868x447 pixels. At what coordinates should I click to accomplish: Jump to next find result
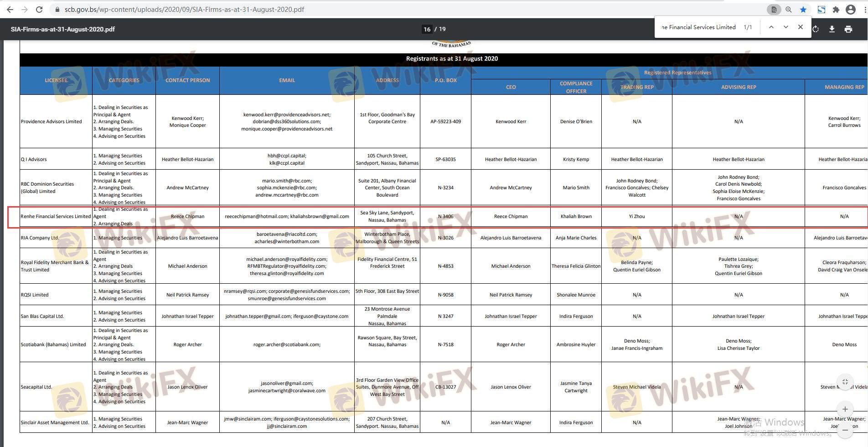tap(786, 27)
